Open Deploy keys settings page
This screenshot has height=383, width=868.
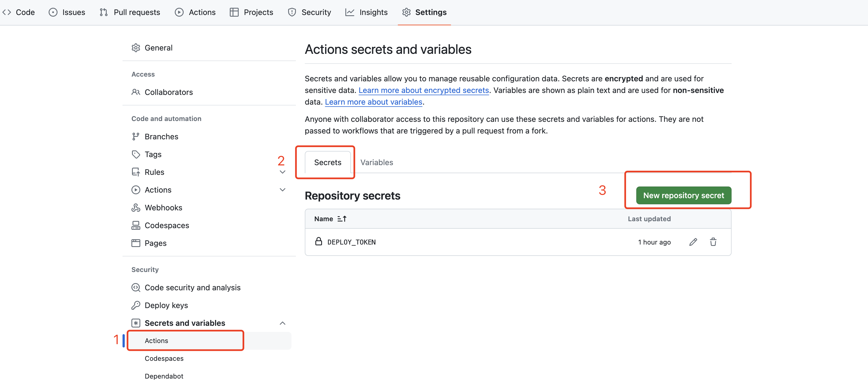coord(166,305)
